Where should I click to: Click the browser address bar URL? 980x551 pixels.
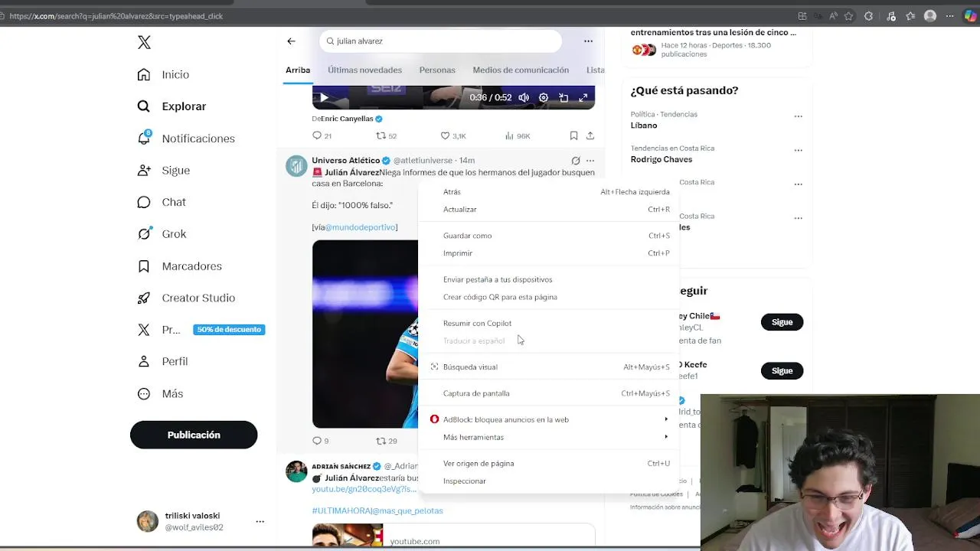(116, 16)
